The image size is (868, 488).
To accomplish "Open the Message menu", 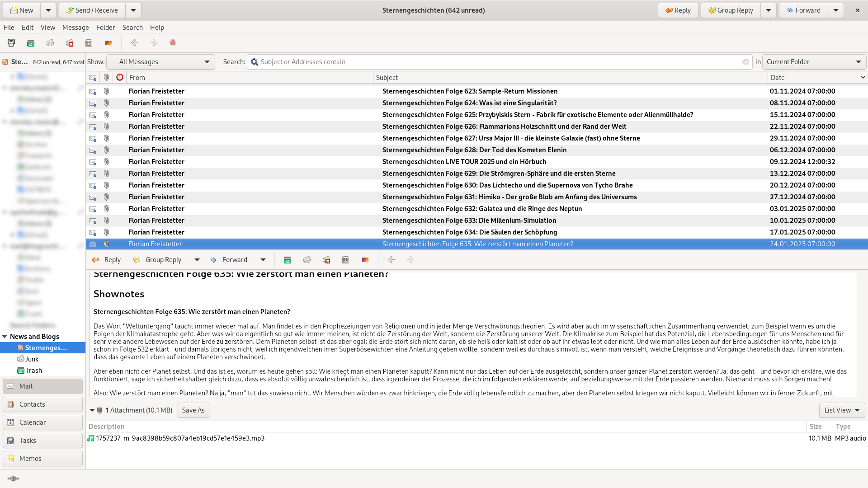I will [75, 28].
